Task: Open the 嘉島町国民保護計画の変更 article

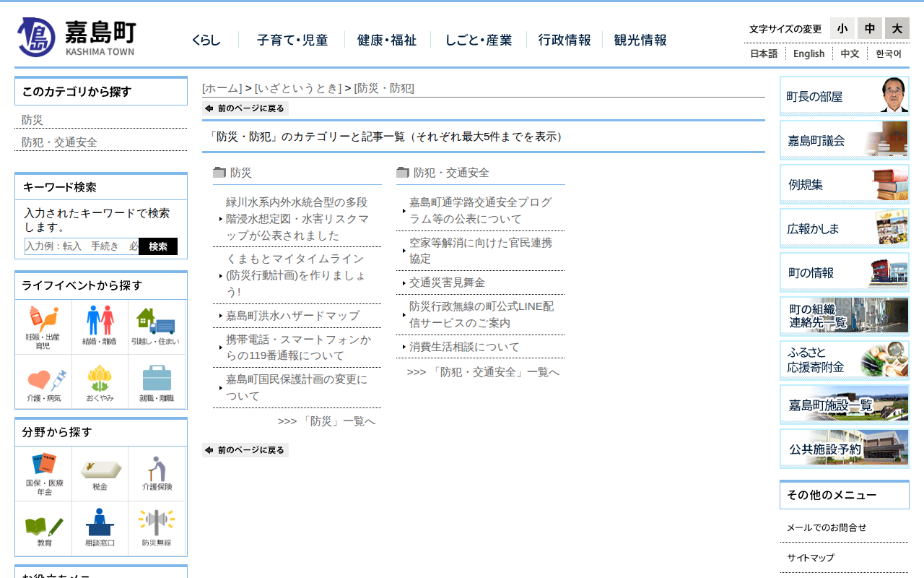Action: pos(297,388)
